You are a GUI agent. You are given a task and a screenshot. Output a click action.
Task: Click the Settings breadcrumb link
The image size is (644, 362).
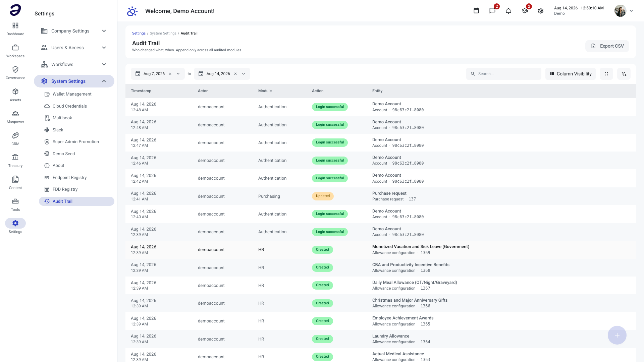139,33
